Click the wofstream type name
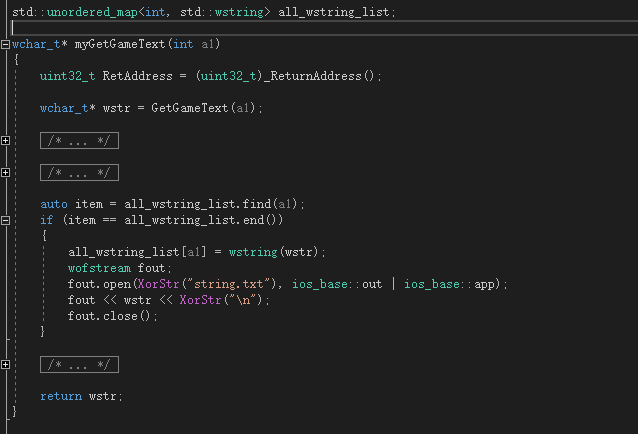The width and height of the screenshot is (638, 434). coord(99,268)
